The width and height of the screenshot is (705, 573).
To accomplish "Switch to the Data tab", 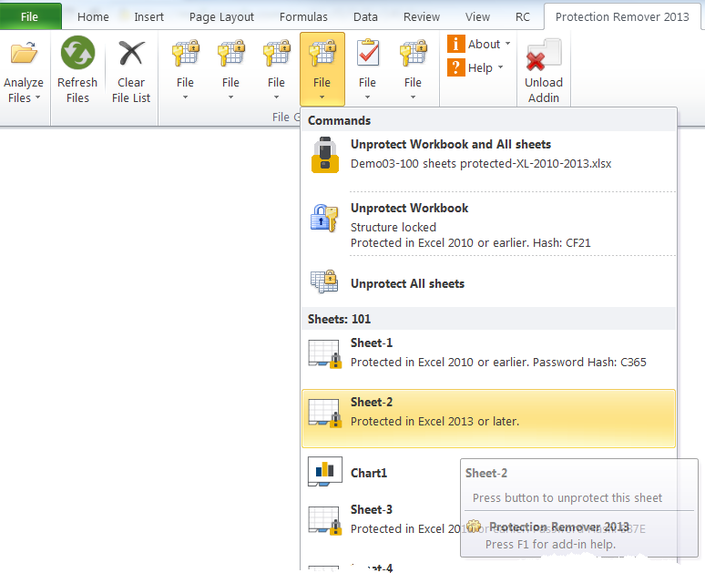I will tap(365, 17).
